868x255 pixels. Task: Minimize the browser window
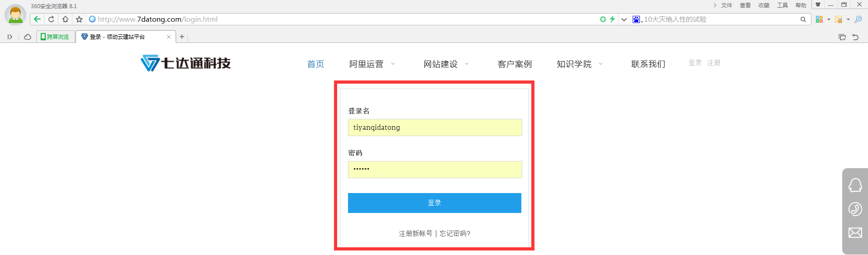pos(831,5)
